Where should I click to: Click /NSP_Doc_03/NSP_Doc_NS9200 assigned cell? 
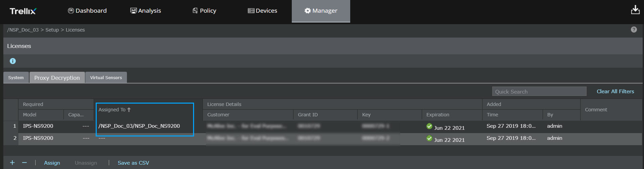(x=139, y=126)
